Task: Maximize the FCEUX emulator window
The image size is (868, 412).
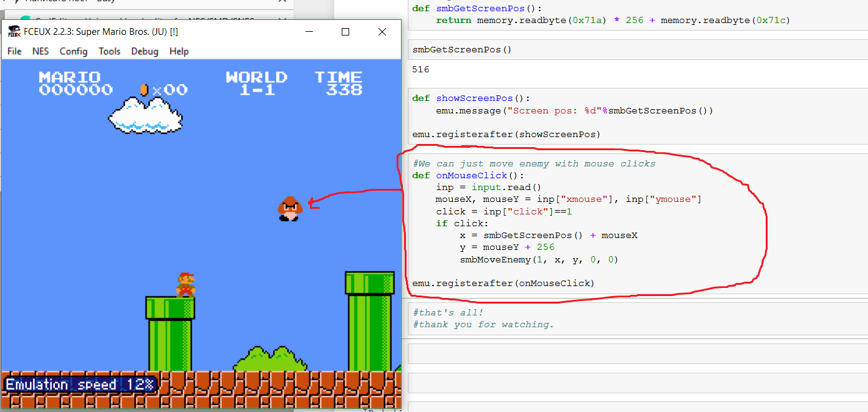Action: click(345, 32)
